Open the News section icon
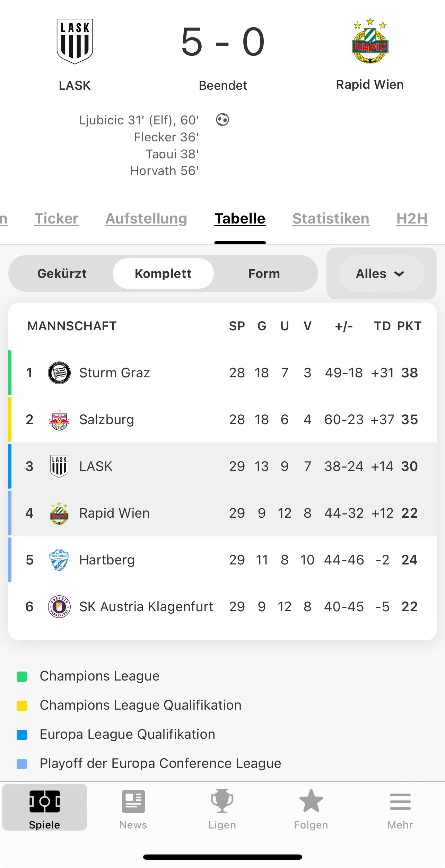The height and width of the screenshot is (868, 445). click(x=133, y=801)
